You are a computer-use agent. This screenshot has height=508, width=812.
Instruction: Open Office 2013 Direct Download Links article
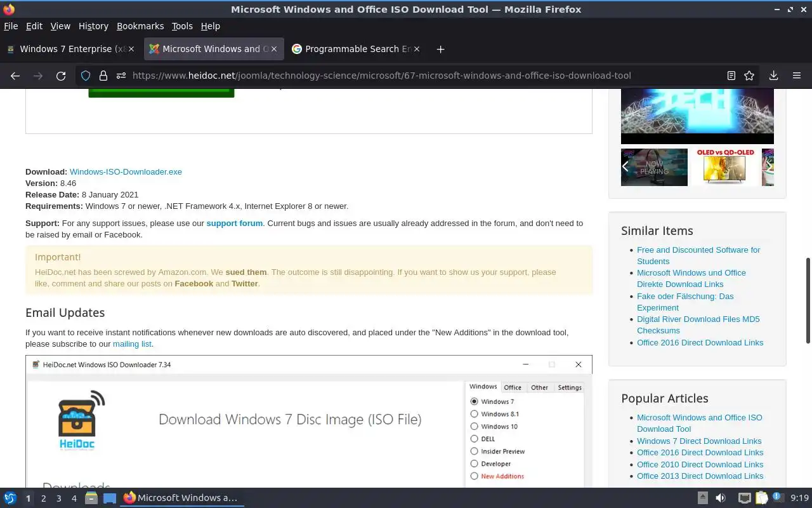coord(700,476)
